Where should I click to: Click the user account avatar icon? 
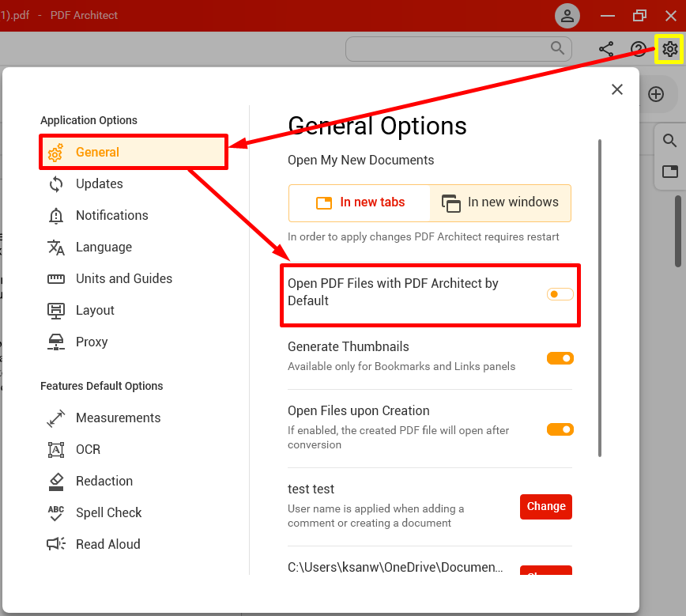[567, 16]
